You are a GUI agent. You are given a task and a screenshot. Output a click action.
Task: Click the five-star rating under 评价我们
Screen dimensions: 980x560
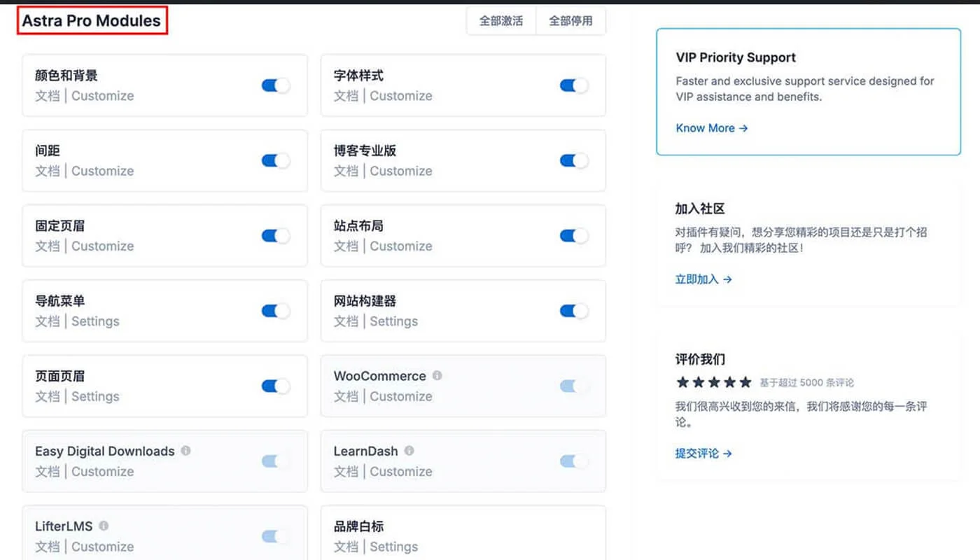coord(713,382)
